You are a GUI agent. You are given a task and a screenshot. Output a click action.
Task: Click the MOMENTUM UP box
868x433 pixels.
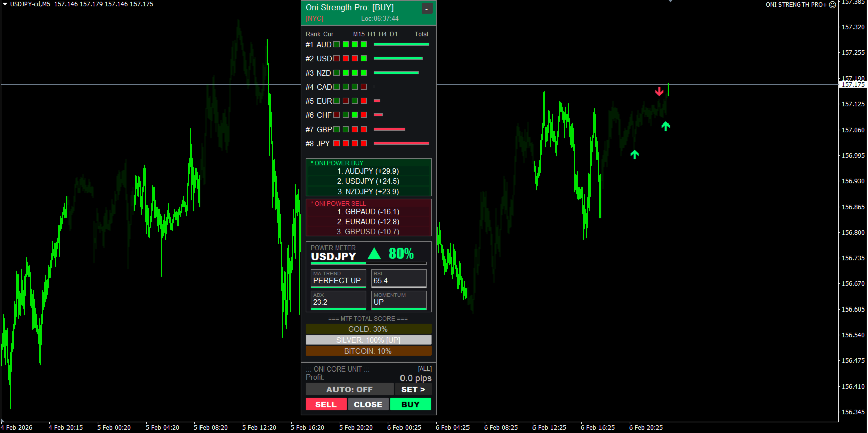pos(399,300)
